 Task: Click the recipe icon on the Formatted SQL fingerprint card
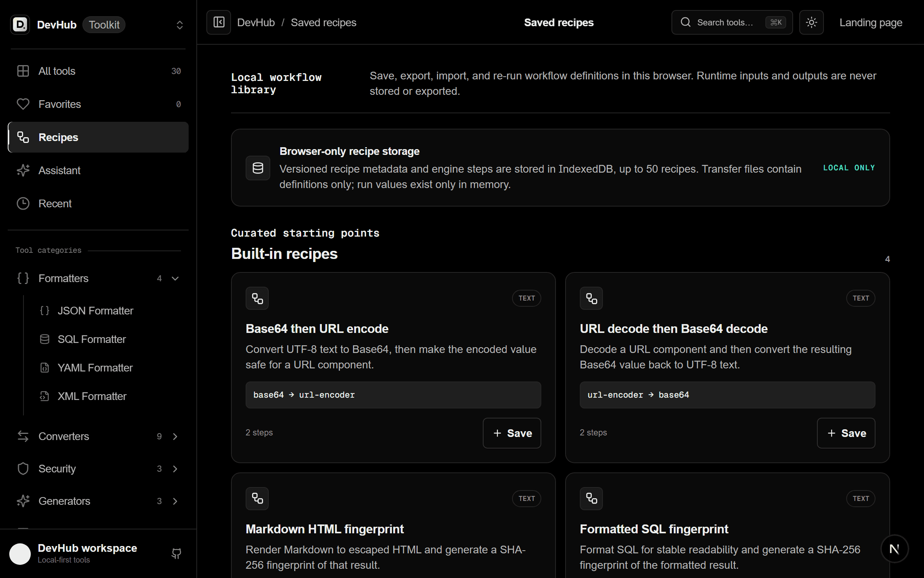click(591, 499)
